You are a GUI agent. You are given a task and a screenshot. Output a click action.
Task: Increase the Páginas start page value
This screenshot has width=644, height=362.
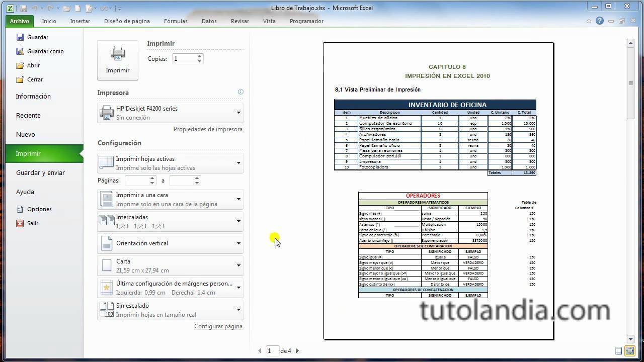pos(152,178)
